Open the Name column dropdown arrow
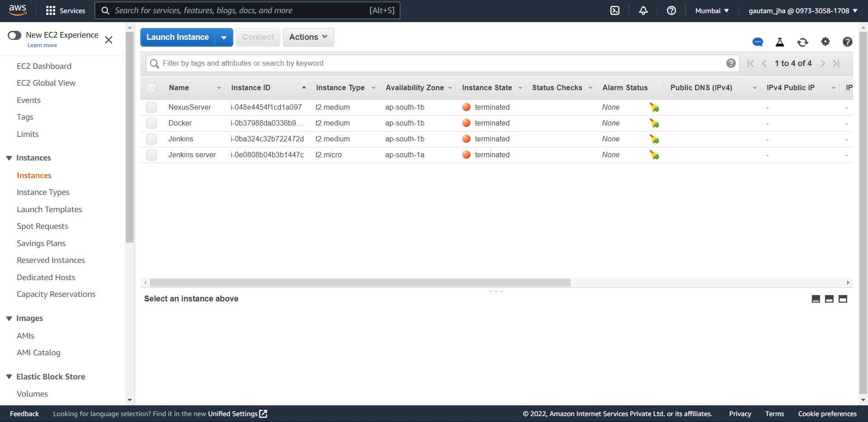Viewport: 868px width, 422px height. [219, 88]
